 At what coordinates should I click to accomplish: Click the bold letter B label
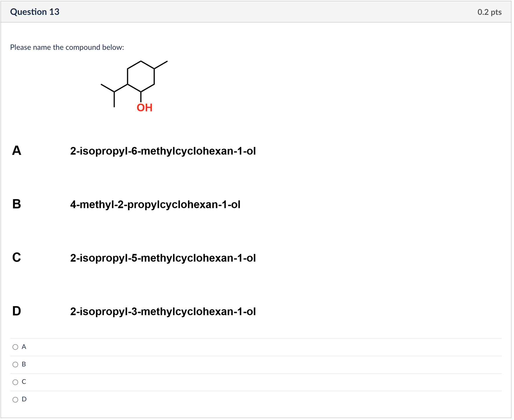click(17, 204)
